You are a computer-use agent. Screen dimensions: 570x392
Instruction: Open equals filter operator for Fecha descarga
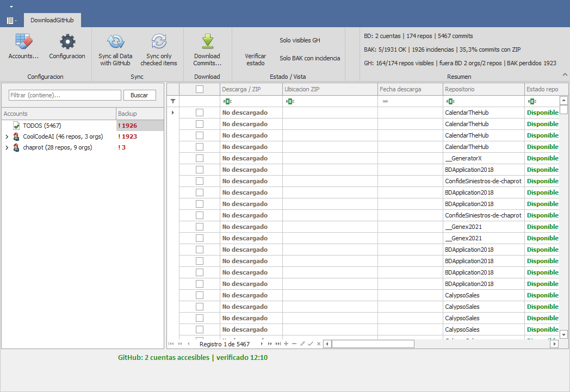pos(385,101)
